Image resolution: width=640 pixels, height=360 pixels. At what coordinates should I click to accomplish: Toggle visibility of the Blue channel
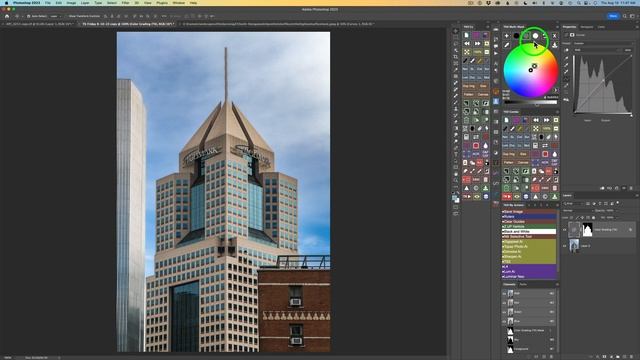(x=504, y=322)
